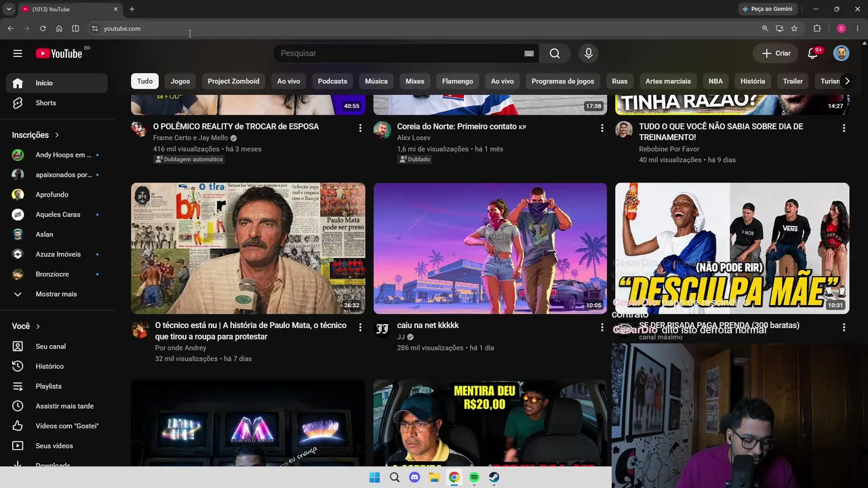Viewport: 868px width, 488px height.
Task: Select the Flamengo filter chip
Action: click(x=458, y=81)
